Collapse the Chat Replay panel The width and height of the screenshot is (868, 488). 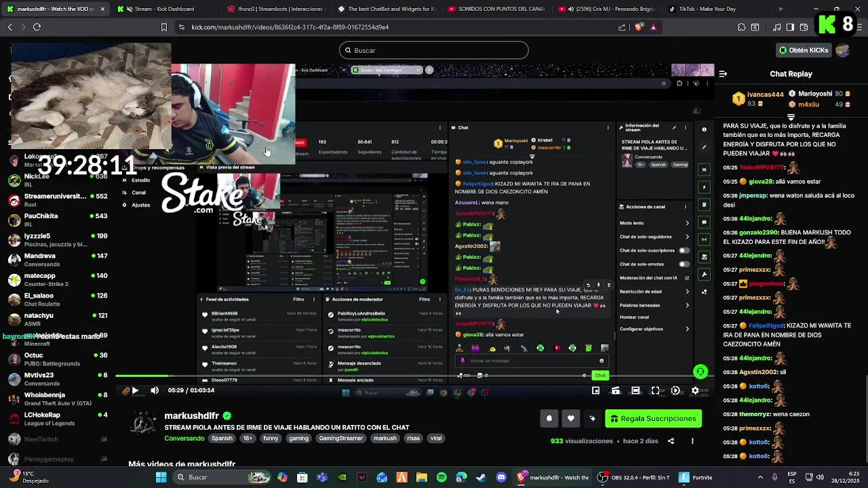tap(723, 74)
